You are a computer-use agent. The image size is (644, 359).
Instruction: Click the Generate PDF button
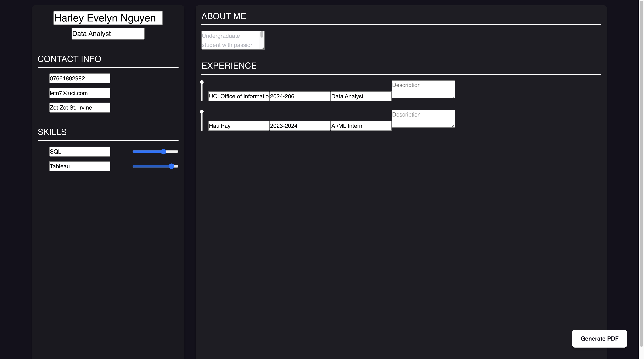coord(599,338)
